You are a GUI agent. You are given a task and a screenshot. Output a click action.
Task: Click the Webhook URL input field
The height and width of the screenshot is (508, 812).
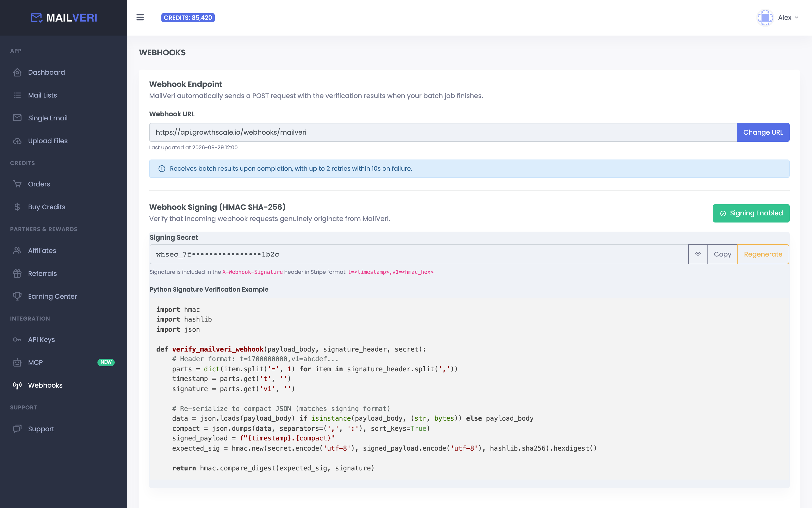tap(443, 132)
